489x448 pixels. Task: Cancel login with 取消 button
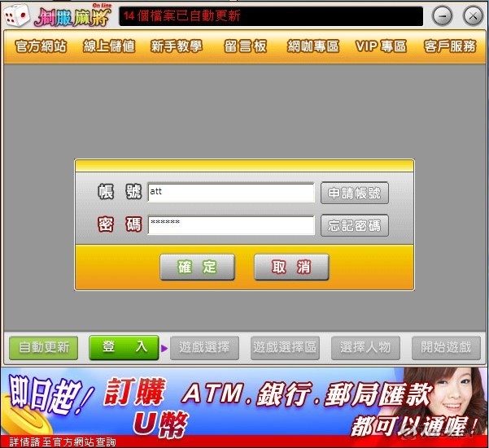click(291, 267)
